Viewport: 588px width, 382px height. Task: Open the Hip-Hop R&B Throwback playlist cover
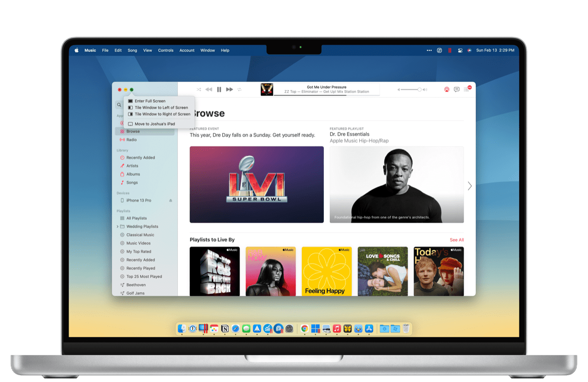click(215, 271)
